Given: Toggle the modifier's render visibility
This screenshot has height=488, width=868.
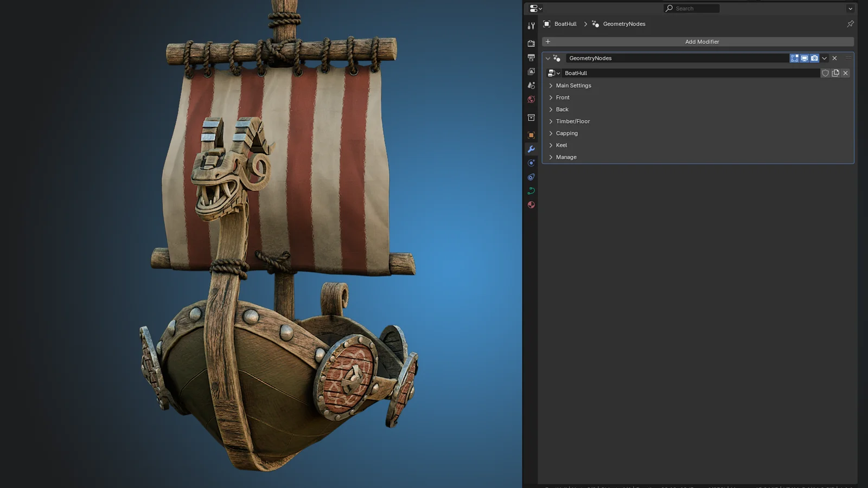Looking at the screenshot, I should (x=814, y=58).
